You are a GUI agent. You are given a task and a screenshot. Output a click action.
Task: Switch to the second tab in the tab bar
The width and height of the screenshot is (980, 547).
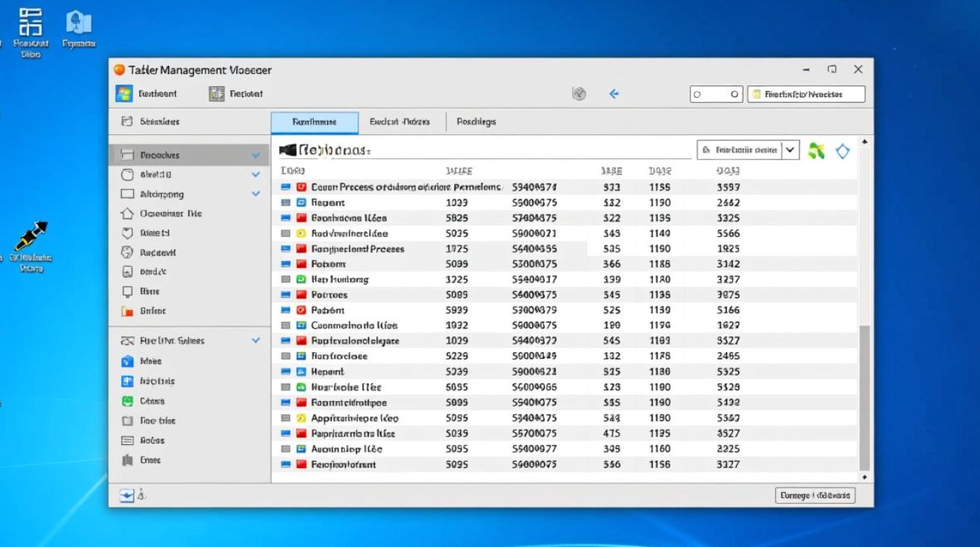click(400, 122)
